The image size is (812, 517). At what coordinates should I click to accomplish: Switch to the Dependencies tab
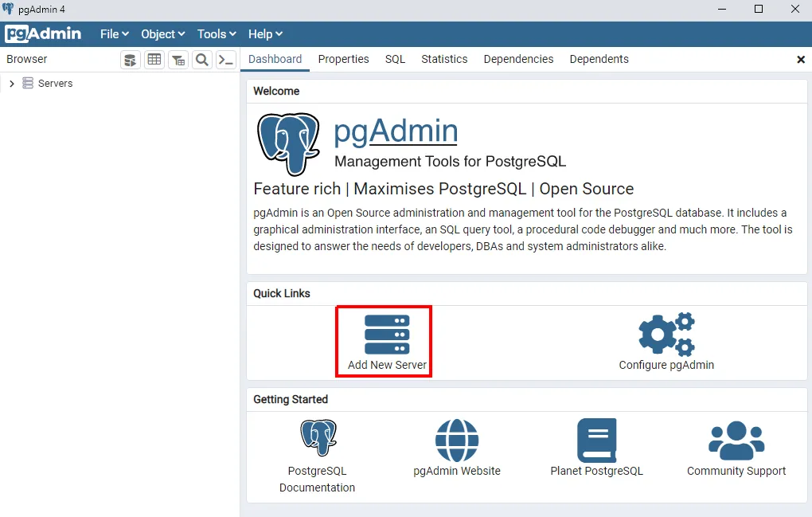(x=518, y=59)
